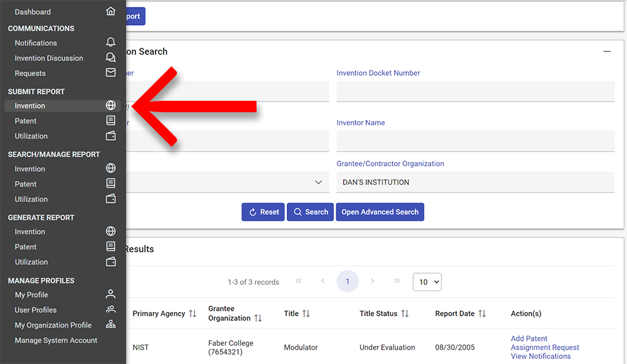Viewport: 627px width, 364px height.
Task: Toggle sort order on Report Date column
Action: click(482, 313)
